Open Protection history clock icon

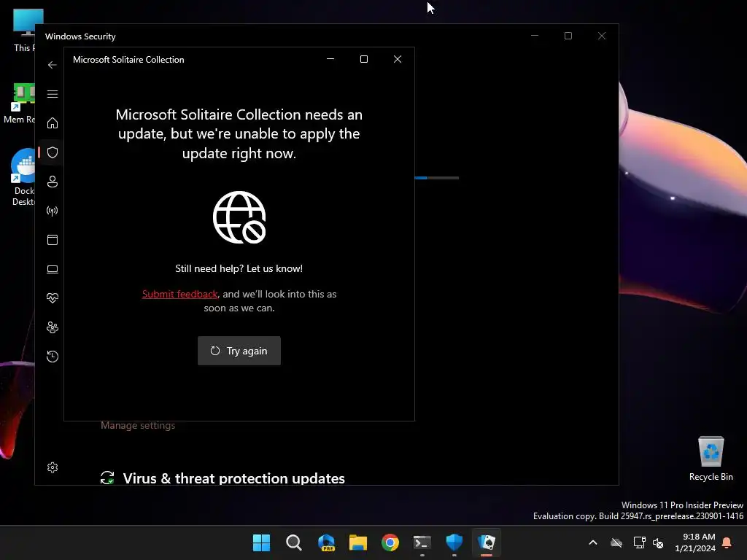[x=53, y=357]
